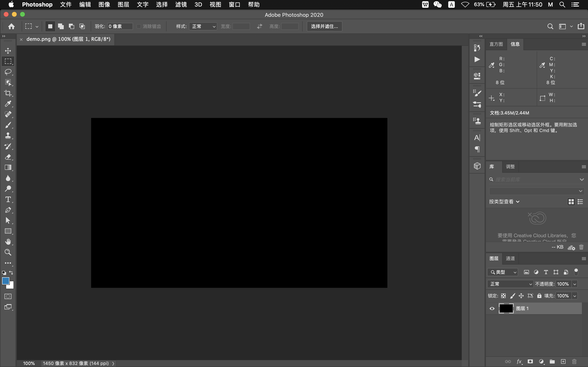Toggle lock all for the layer

(x=539, y=296)
